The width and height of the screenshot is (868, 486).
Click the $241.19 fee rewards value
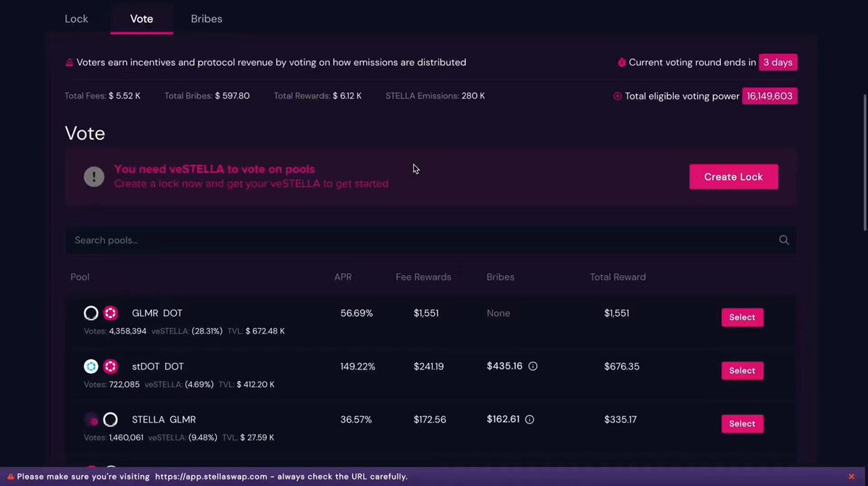(x=428, y=366)
